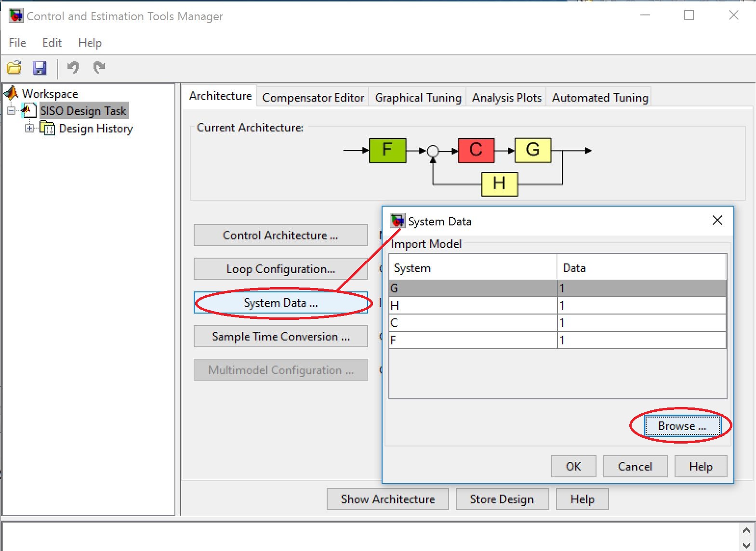Click the summing junction circle in diagram

(433, 151)
